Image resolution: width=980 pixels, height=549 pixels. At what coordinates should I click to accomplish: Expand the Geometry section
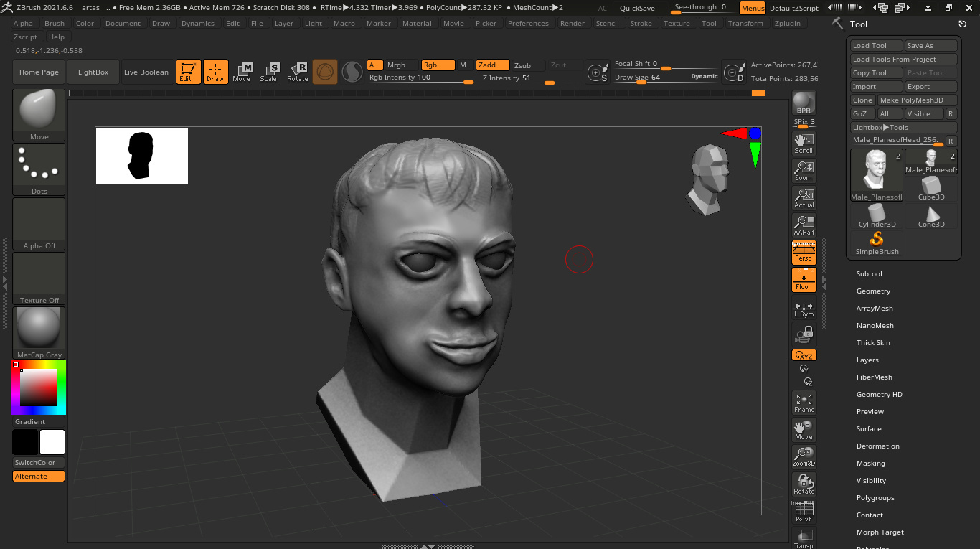point(873,291)
